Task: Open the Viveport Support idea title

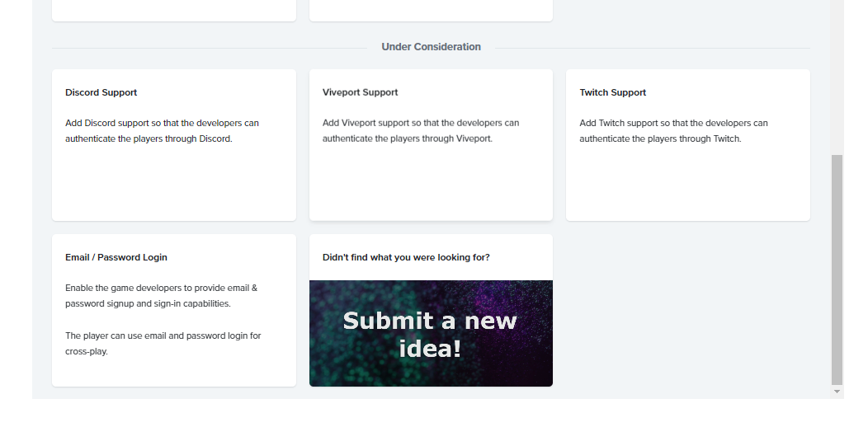Action: click(360, 92)
